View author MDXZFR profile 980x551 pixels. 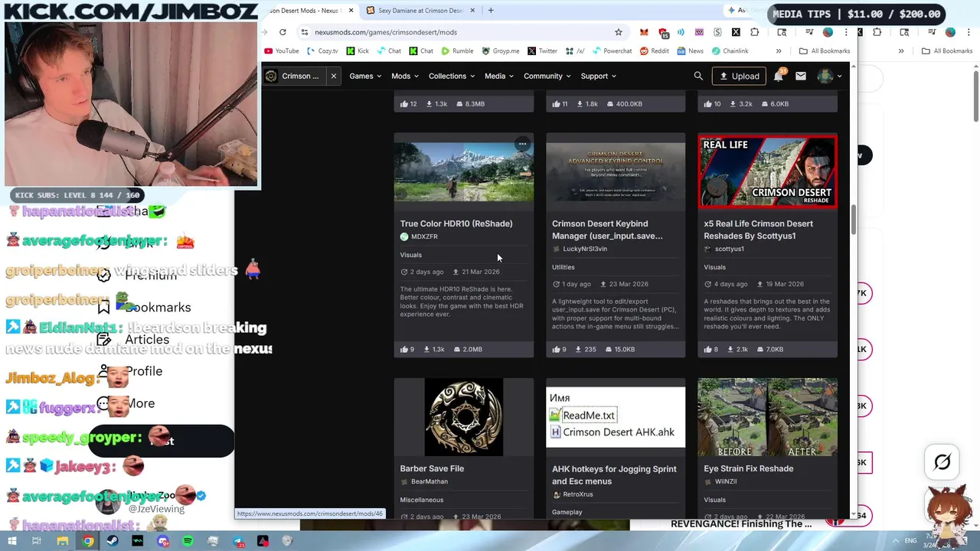[424, 236]
